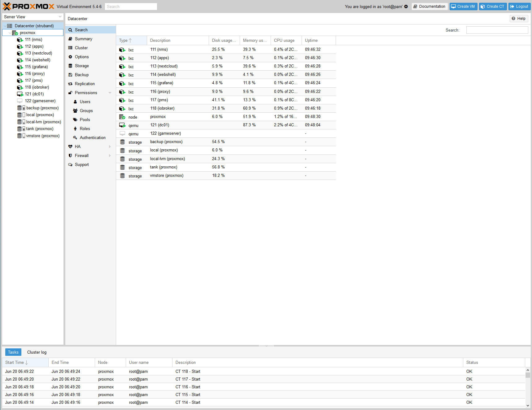Click container icon for 113 (nextcloud) in tree
Viewport: 532px width, 410px height.
(x=20, y=53)
